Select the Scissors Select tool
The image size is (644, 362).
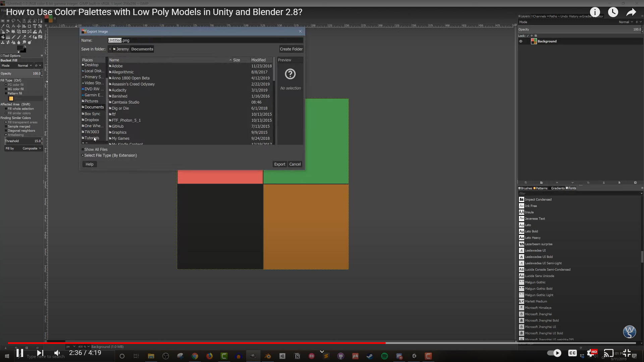(x=30, y=21)
